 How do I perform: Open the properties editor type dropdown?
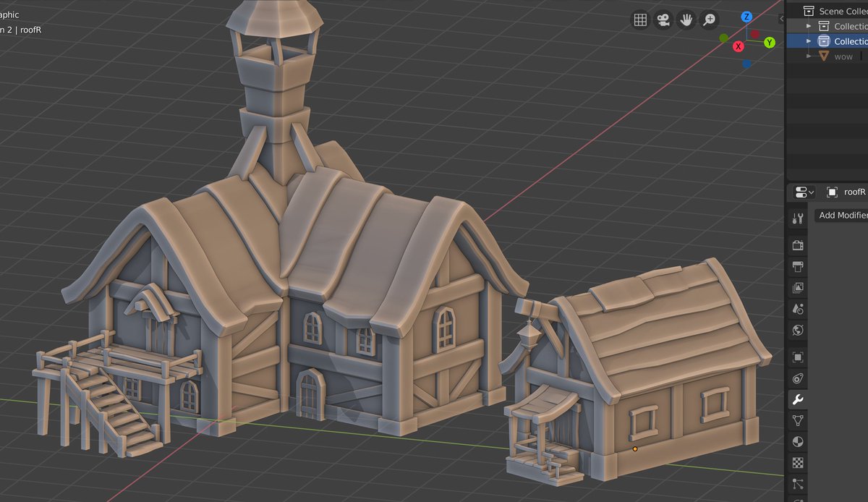804,192
